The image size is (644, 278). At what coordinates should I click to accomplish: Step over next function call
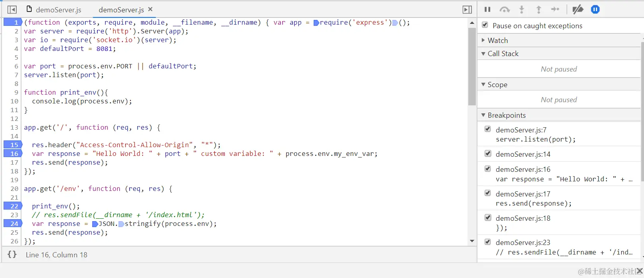click(504, 10)
